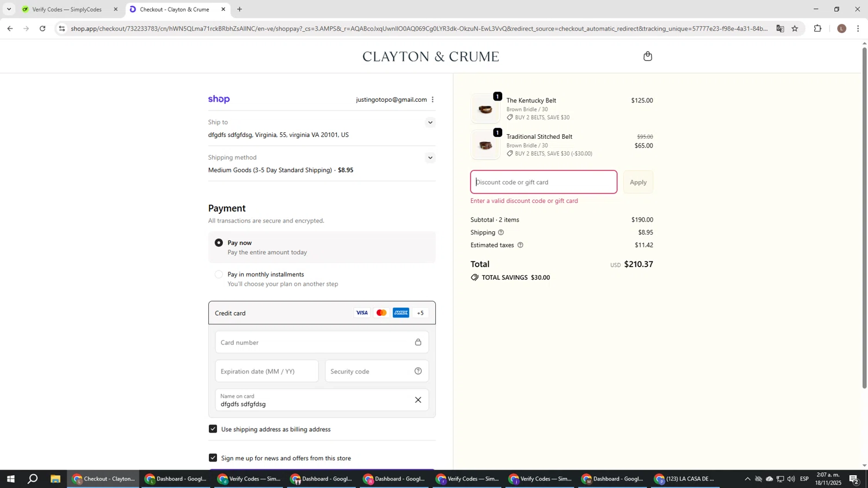The image size is (868, 488).
Task: Translate this page with Google Translate icon
Action: [x=780, y=28]
